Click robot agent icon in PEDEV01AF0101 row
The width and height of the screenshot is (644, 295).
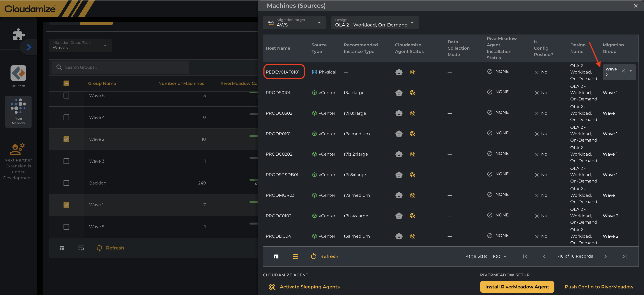tap(399, 72)
